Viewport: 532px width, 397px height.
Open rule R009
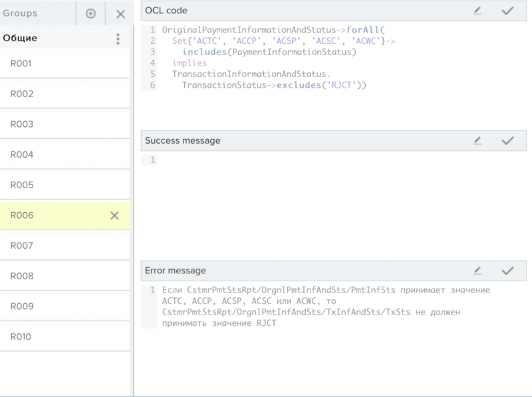[x=65, y=307]
